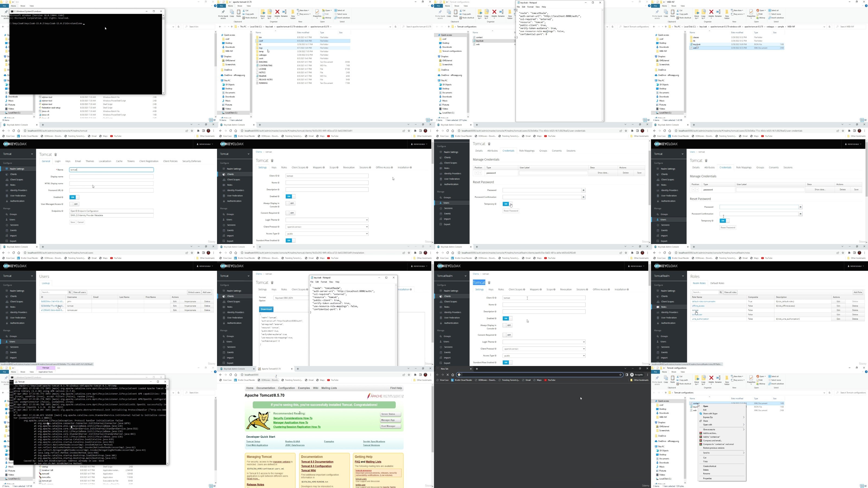Toggle User-Managed Access switch on Realm Settings

[x=74, y=204]
